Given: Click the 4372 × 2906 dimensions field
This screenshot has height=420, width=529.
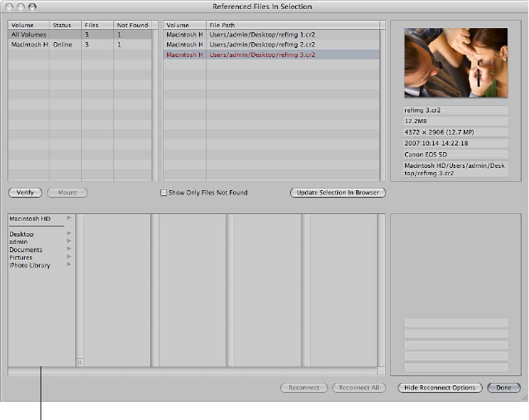Looking at the screenshot, I should 455,132.
